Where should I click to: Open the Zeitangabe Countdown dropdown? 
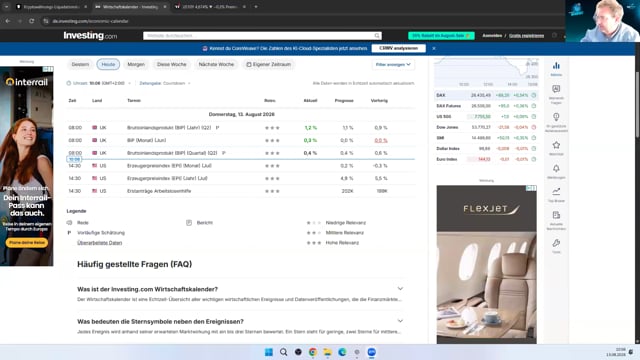(165, 83)
